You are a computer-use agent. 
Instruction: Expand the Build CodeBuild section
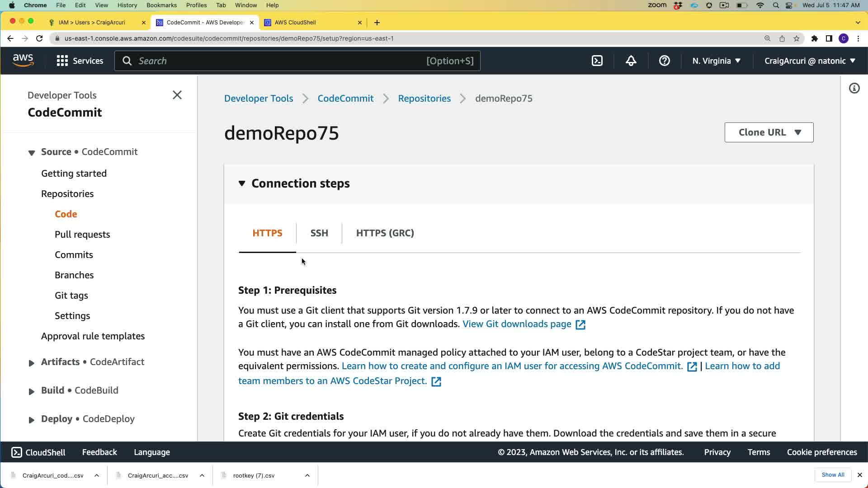[31, 391]
